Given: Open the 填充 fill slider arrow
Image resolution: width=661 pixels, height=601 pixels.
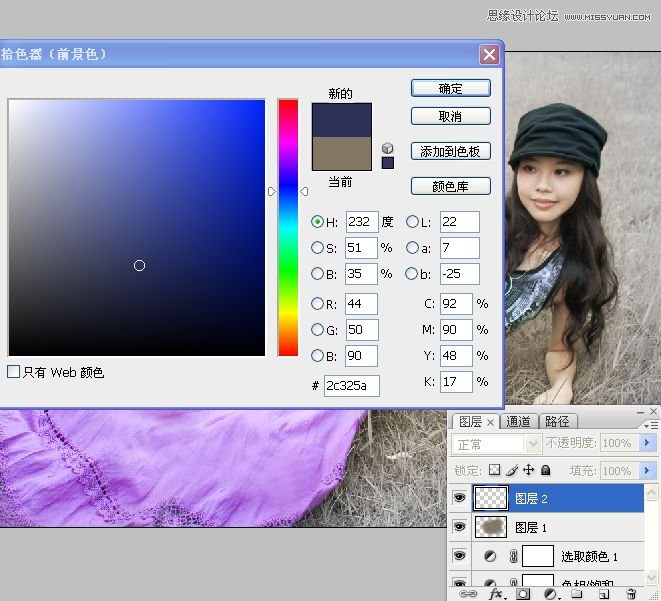Looking at the screenshot, I should pyautogui.click(x=647, y=470).
